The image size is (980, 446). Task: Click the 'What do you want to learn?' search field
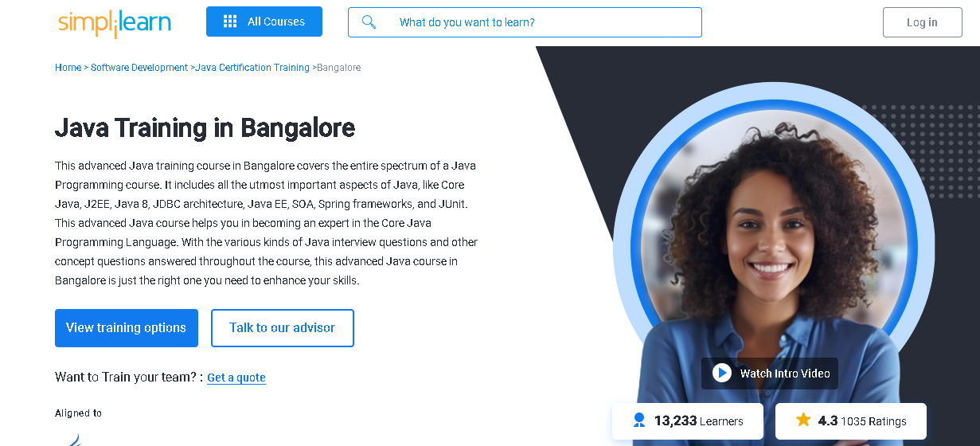point(525,22)
